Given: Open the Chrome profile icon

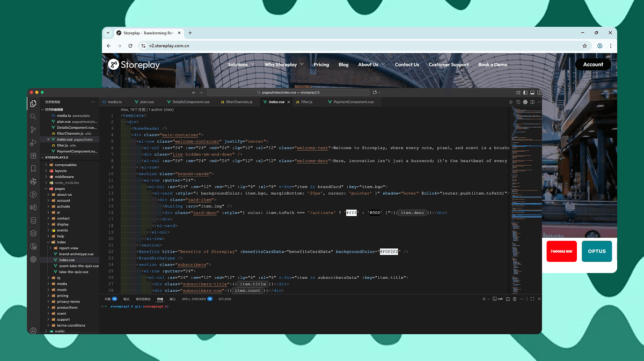Looking at the screenshot, I should tap(600, 46).
